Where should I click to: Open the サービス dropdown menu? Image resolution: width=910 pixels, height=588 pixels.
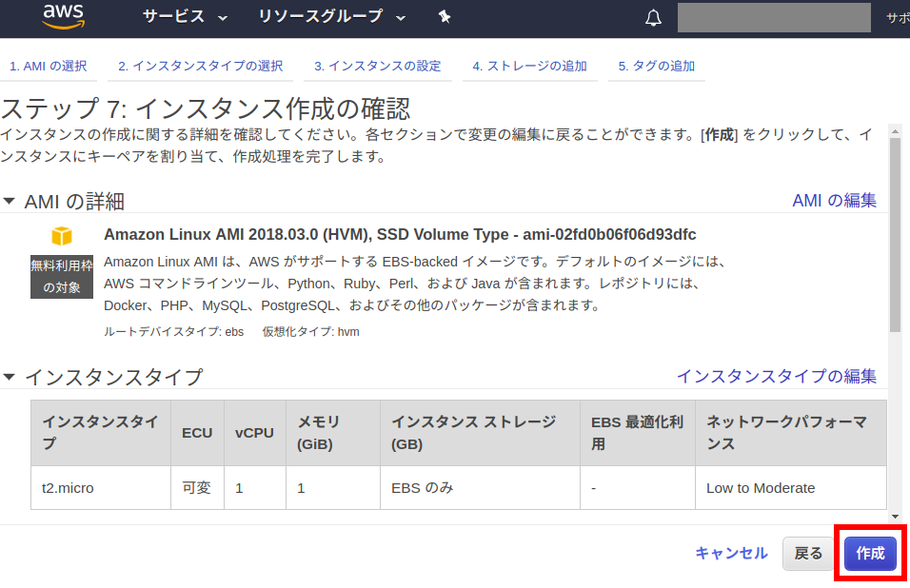pos(185,17)
